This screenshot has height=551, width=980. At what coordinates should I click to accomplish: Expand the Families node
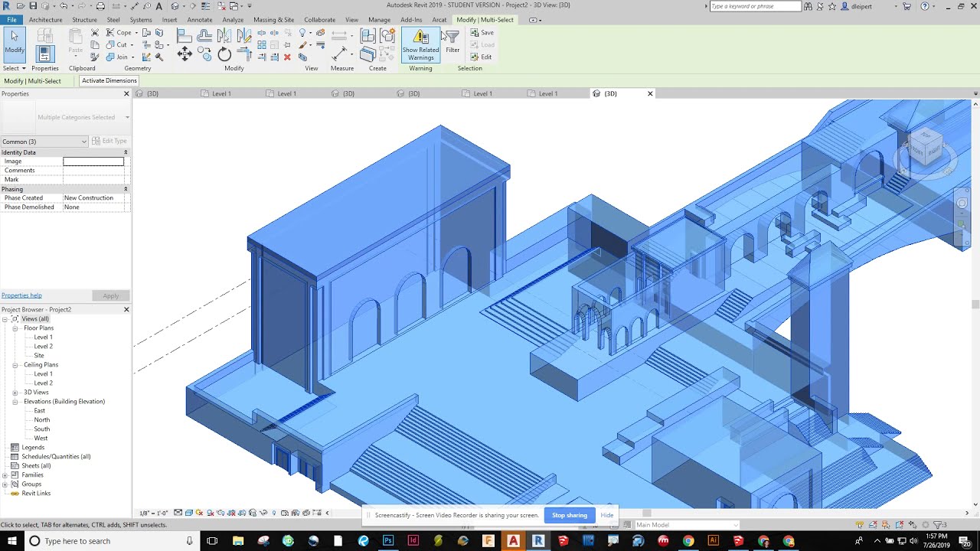click(5, 475)
